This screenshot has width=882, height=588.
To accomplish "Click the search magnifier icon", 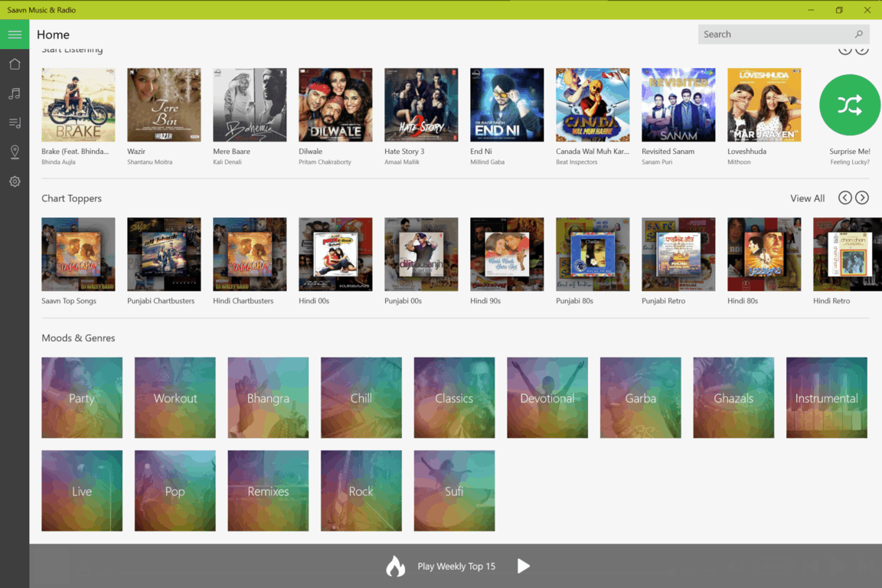I will pos(858,34).
